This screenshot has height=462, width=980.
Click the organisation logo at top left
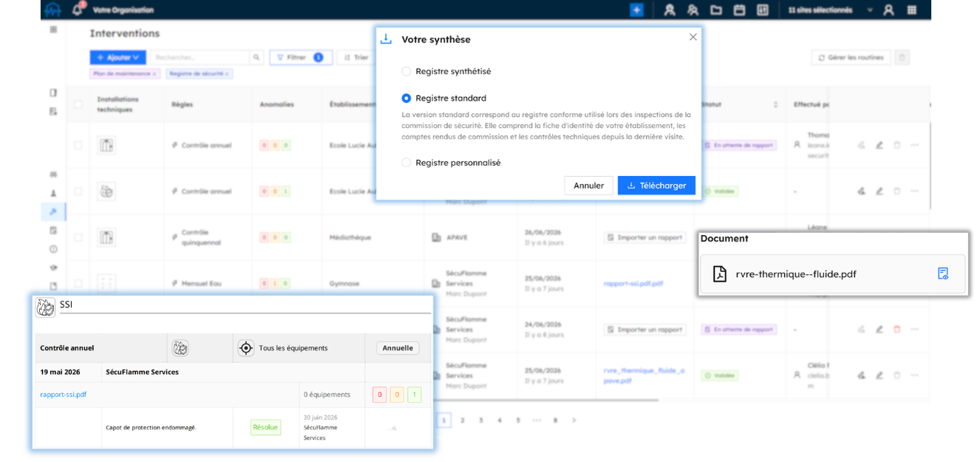(x=52, y=10)
